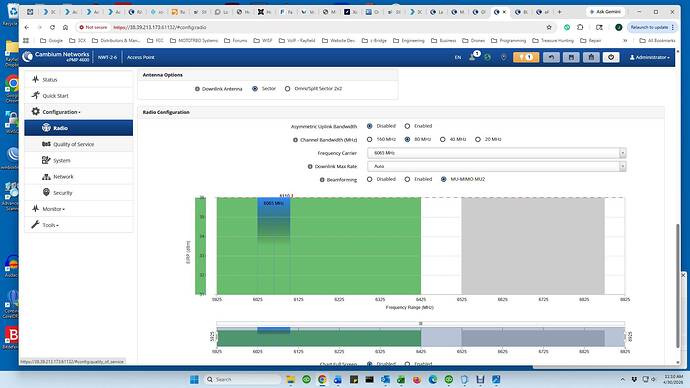Choose 20 MHz channel bandwidth
This screenshot has width=690, height=388.
pyautogui.click(x=478, y=139)
